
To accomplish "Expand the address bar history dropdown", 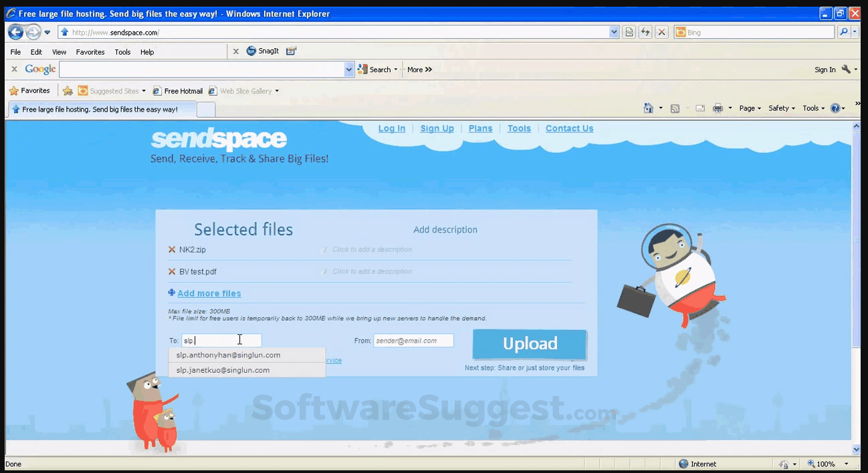I will point(613,31).
